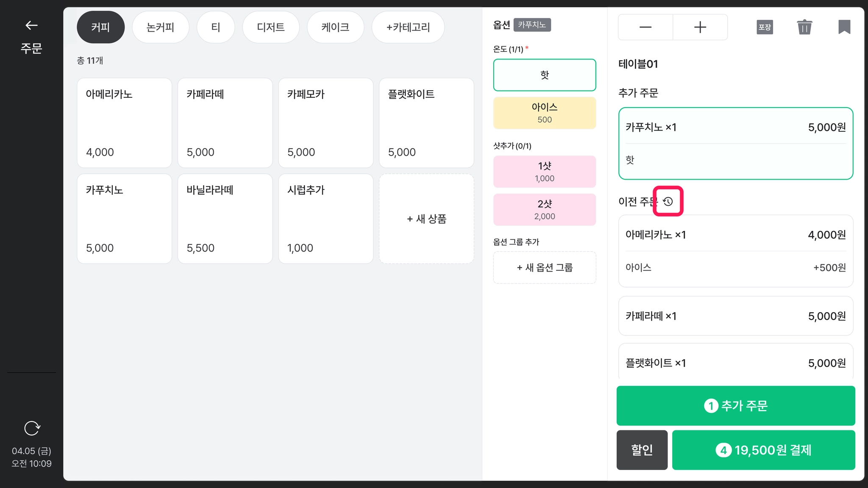Click the refresh icon in sidebar
This screenshot has height=488, width=868.
(32, 428)
